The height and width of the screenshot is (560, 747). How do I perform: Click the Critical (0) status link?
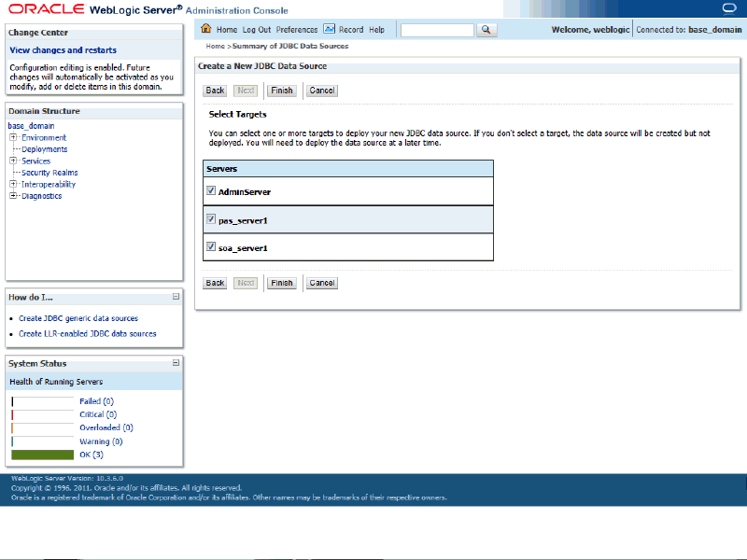(98, 414)
